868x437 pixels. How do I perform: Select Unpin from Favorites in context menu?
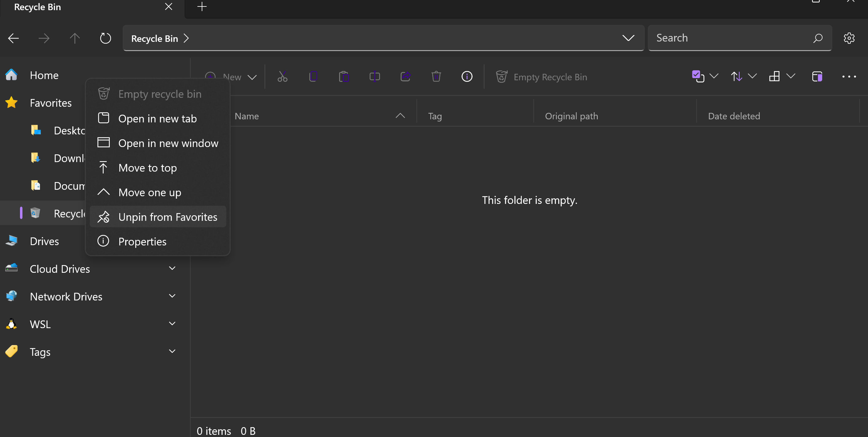pyautogui.click(x=168, y=217)
